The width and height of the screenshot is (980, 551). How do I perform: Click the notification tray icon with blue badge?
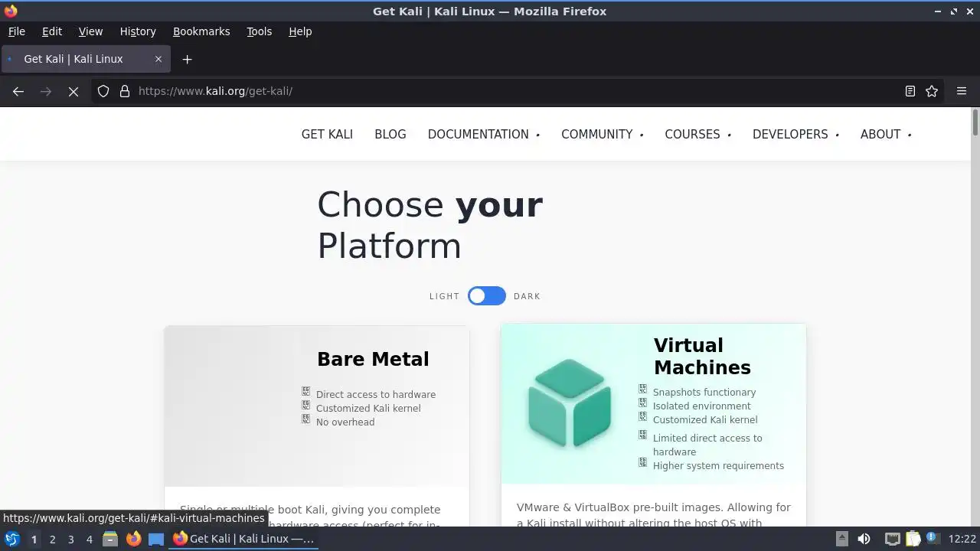coord(933,539)
